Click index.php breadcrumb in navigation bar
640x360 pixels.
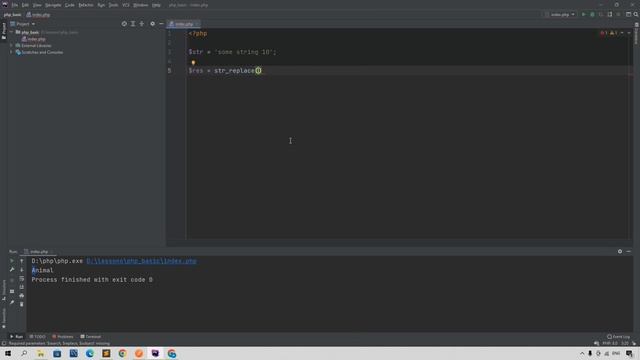click(x=38, y=15)
